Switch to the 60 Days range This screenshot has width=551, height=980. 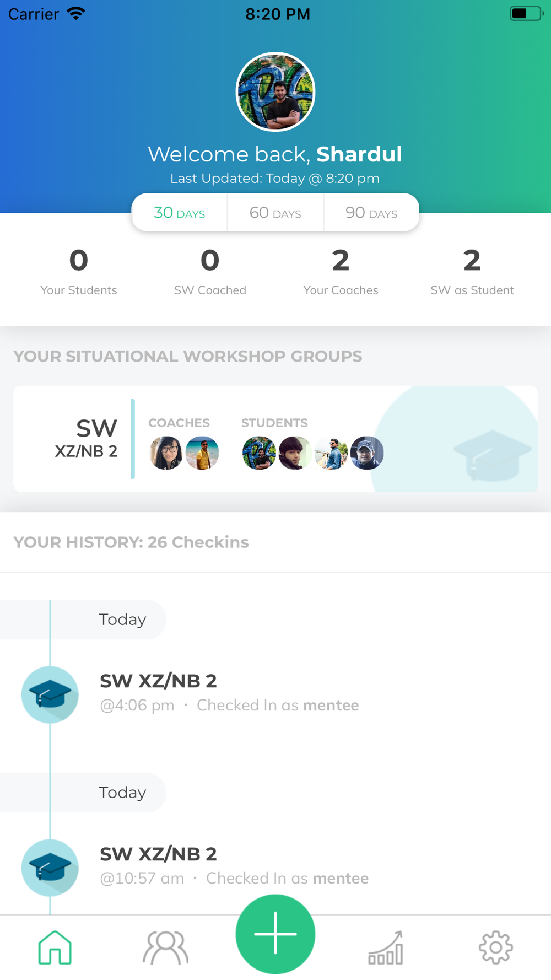(275, 213)
